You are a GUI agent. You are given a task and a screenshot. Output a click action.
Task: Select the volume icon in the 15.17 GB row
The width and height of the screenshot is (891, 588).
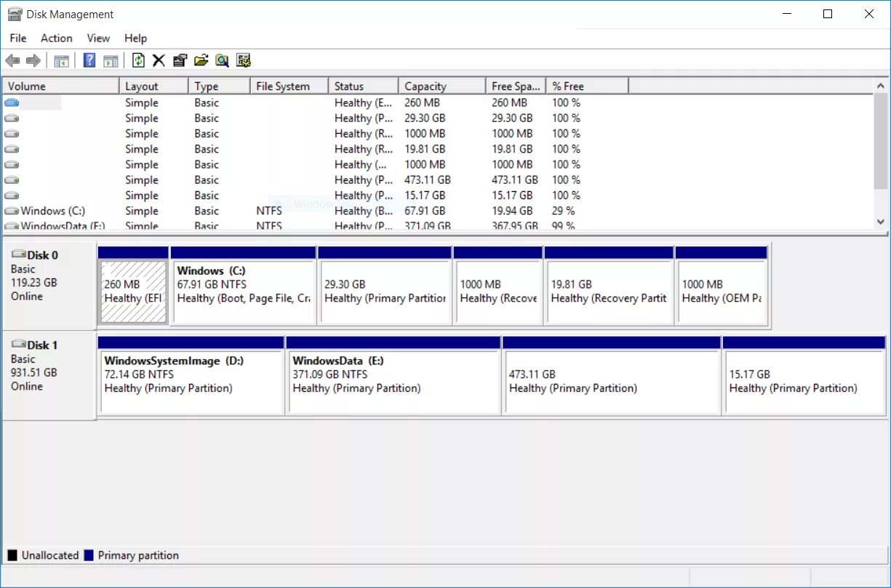[12, 196]
